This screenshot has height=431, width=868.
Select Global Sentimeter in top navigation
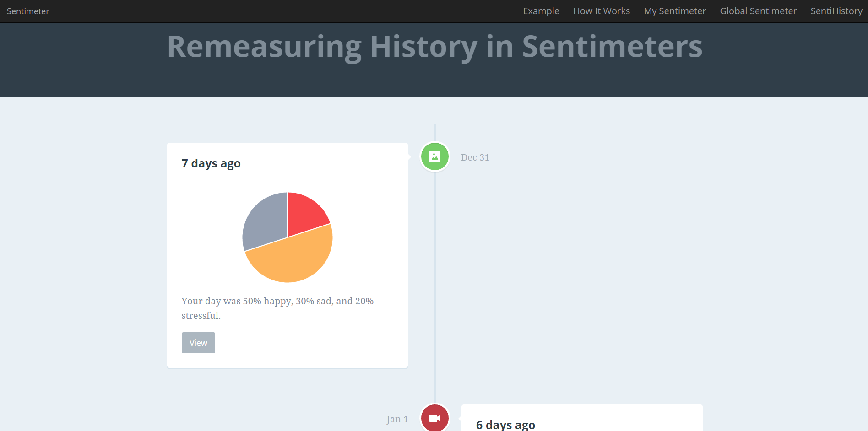[x=758, y=11]
